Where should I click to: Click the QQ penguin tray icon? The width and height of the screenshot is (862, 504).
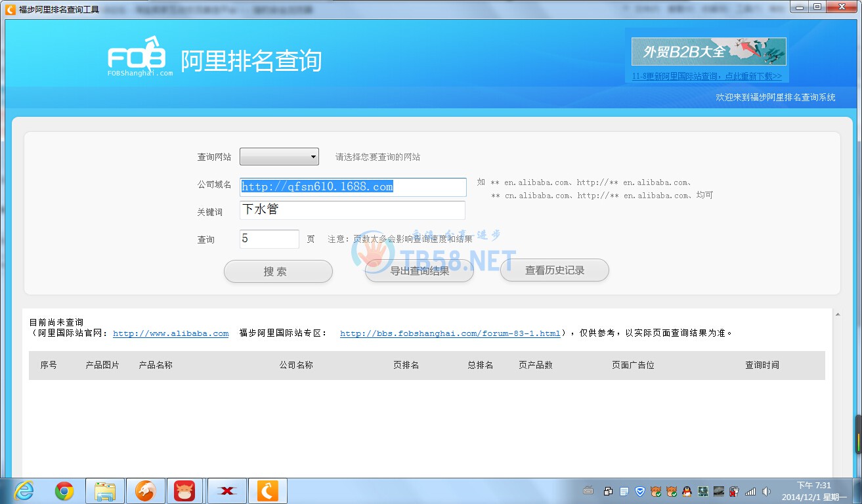(687, 491)
